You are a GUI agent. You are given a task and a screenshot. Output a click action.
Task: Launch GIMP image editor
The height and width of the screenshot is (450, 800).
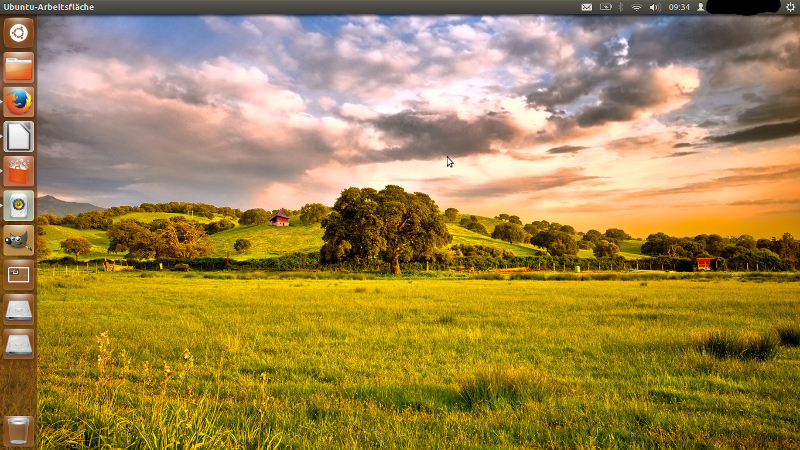[x=19, y=240]
